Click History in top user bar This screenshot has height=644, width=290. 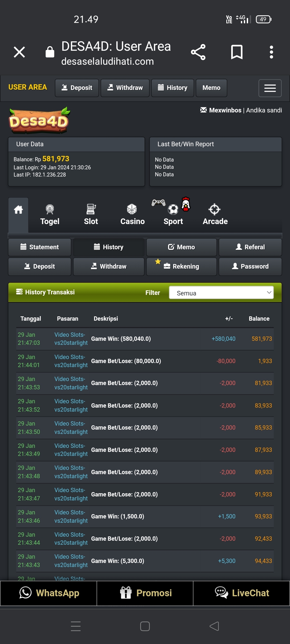tap(172, 88)
